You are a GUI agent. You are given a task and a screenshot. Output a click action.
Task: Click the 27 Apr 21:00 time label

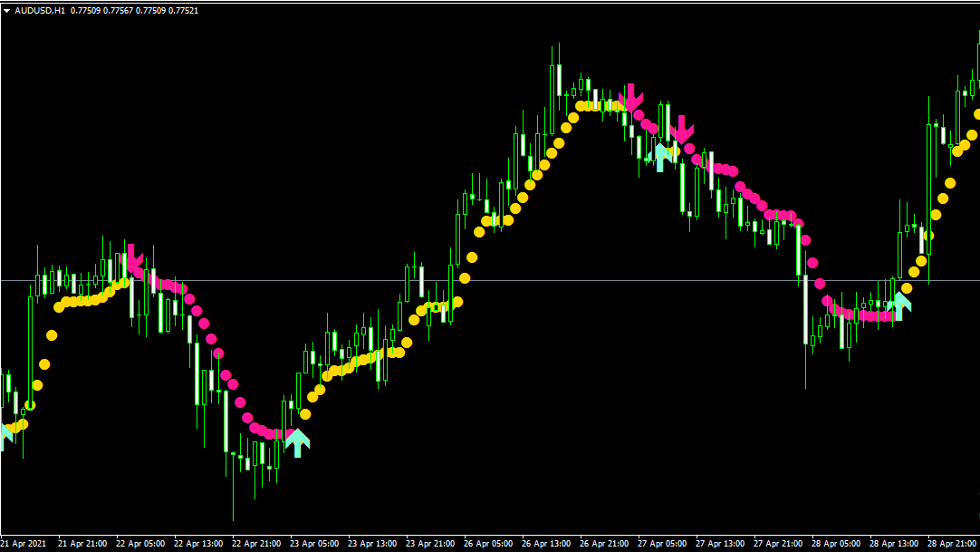click(x=780, y=544)
